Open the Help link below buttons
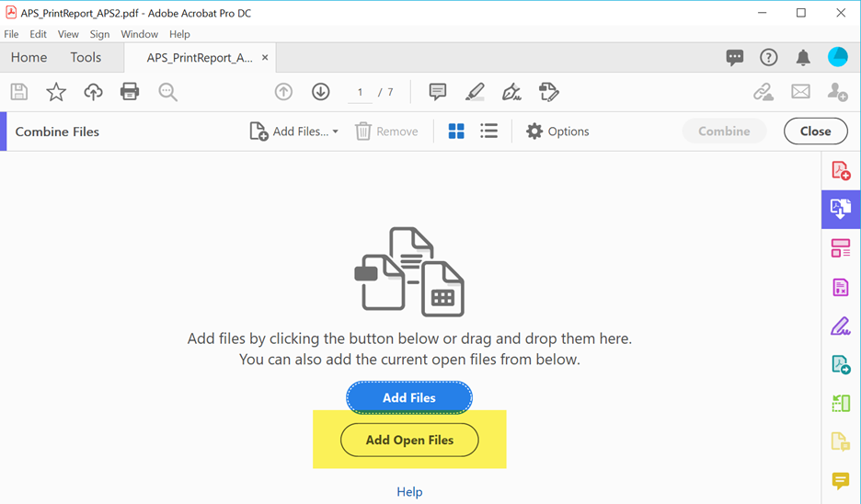The image size is (861, 504). 409,492
